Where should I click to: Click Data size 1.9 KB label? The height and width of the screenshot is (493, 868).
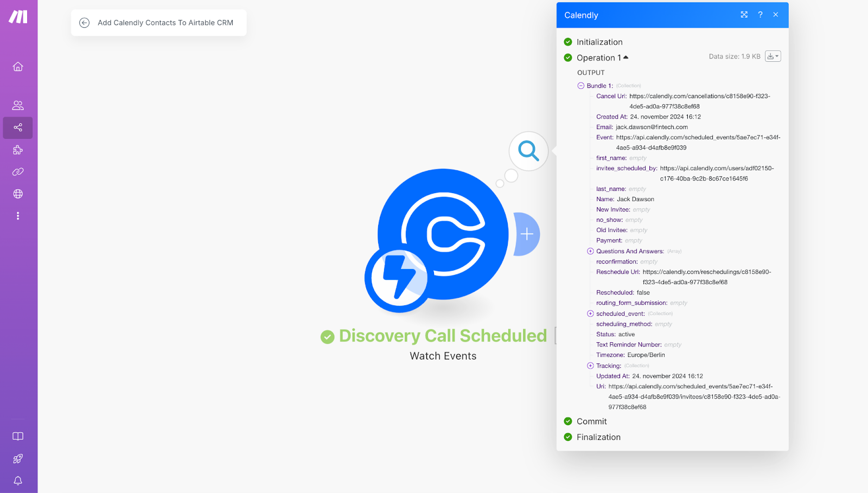pos(735,56)
